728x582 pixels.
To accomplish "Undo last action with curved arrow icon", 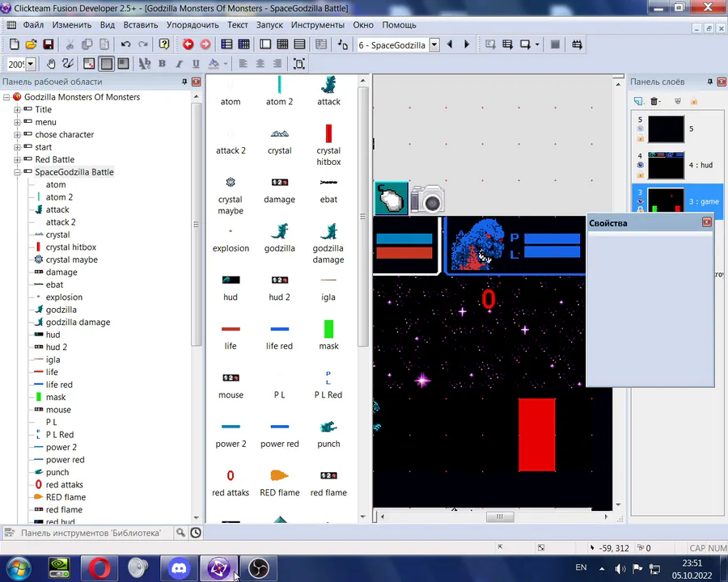I will [x=126, y=44].
